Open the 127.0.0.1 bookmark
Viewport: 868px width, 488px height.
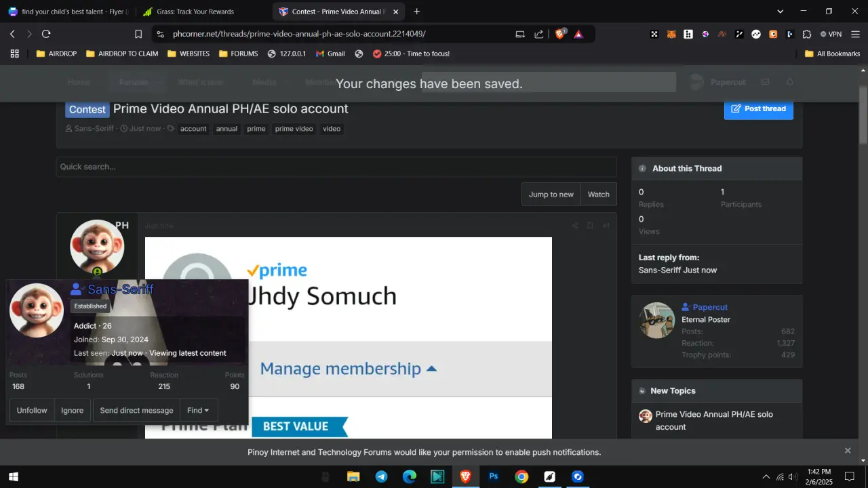[x=287, y=54]
